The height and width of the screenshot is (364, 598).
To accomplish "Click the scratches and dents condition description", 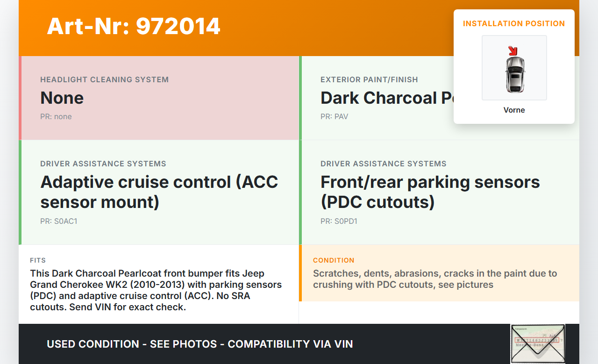I will (x=434, y=279).
